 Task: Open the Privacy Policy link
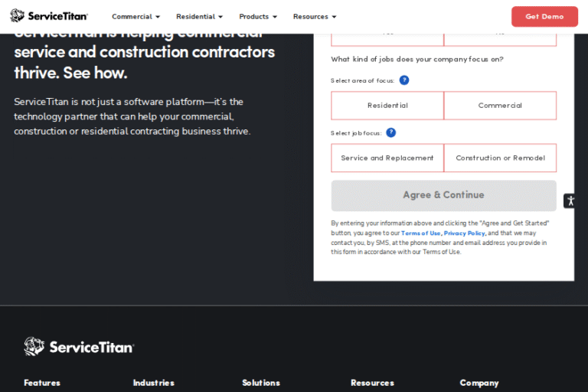click(x=464, y=233)
